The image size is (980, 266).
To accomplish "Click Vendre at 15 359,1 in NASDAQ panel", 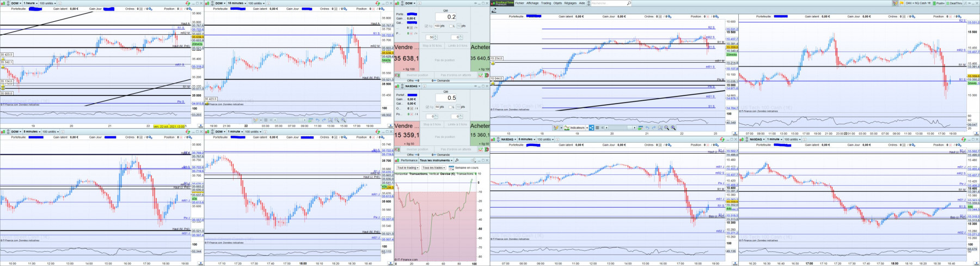I will point(407,134).
